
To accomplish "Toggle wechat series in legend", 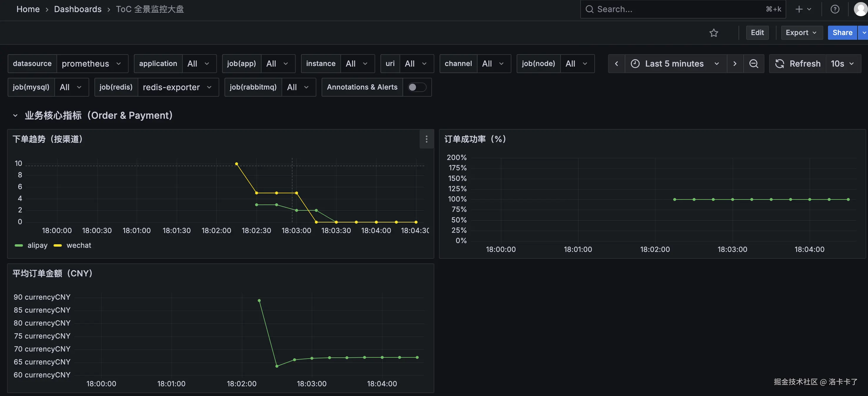I will click(x=79, y=245).
